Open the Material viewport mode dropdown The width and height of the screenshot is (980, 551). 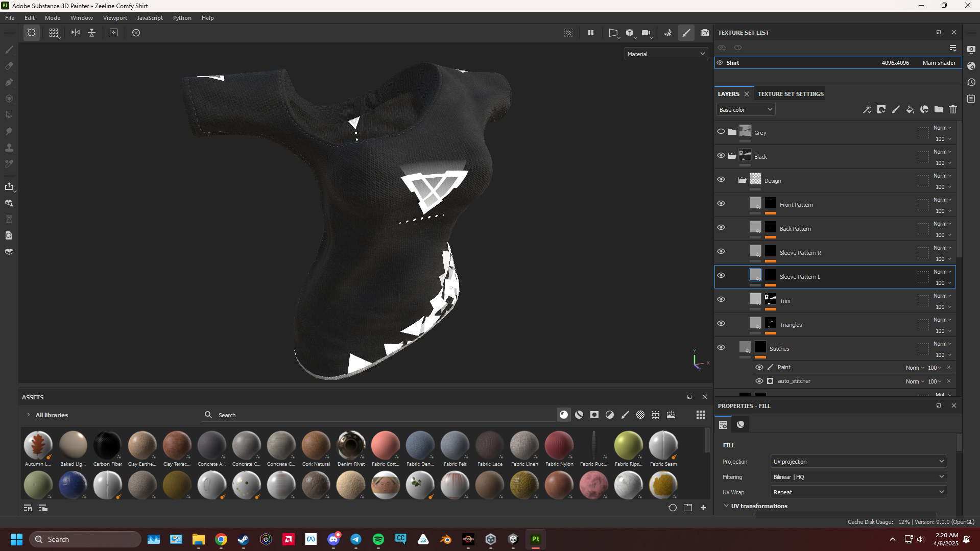click(x=666, y=54)
